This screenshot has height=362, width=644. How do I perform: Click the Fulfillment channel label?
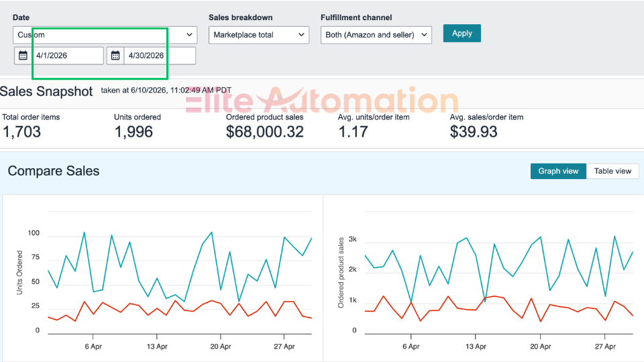356,17
